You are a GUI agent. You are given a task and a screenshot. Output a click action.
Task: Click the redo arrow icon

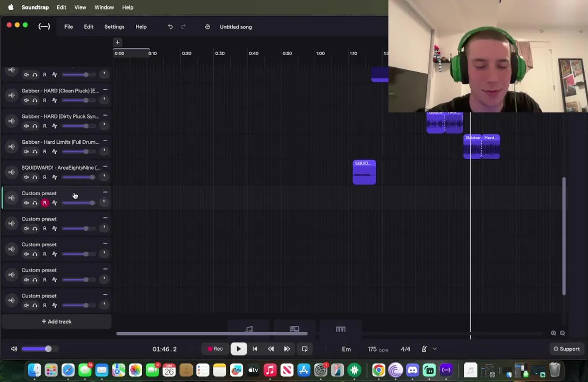tap(183, 27)
